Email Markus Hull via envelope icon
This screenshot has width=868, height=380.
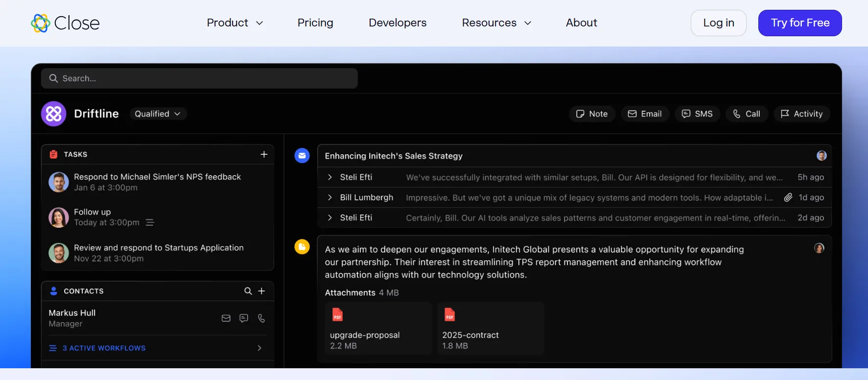[x=226, y=318]
